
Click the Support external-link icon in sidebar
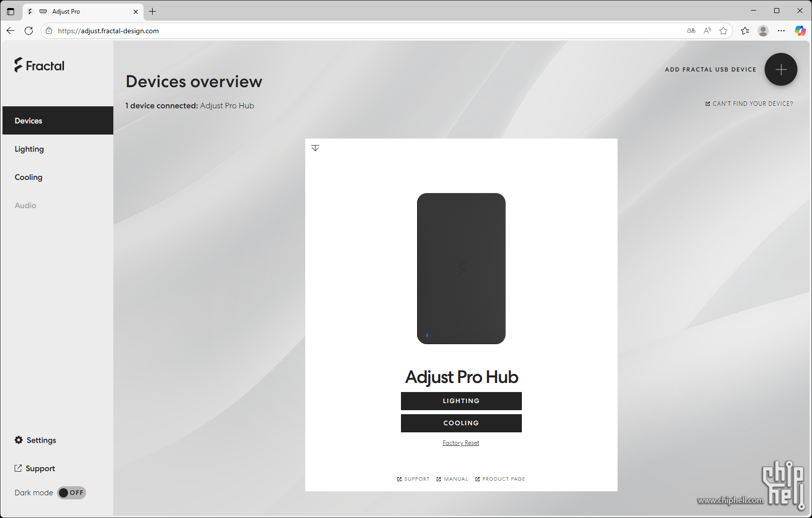(x=18, y=468)
